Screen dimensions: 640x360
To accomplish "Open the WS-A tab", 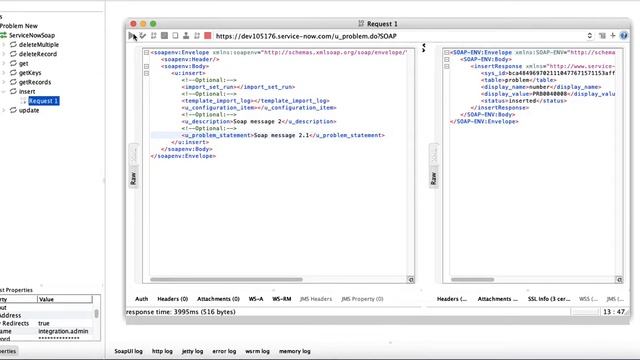I will pos(256,299).
